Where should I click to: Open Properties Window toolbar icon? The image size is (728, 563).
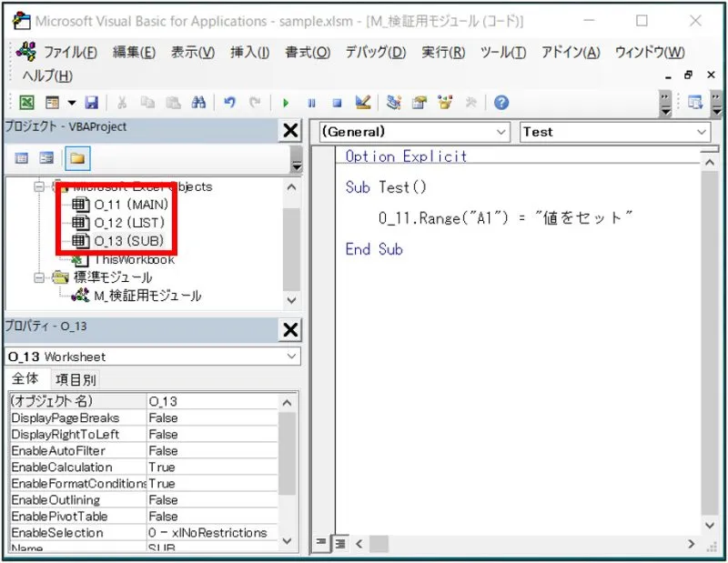click(x=420, y=102)
